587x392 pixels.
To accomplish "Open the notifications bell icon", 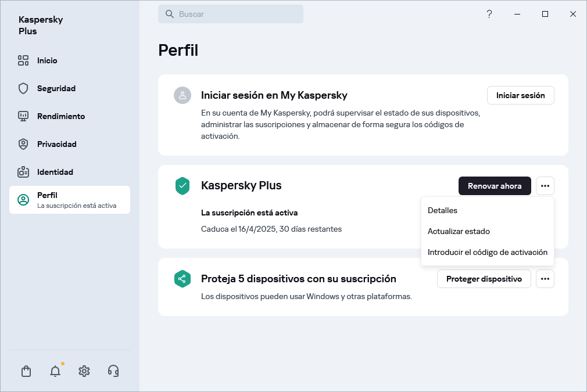I will (x=55, y=371).
